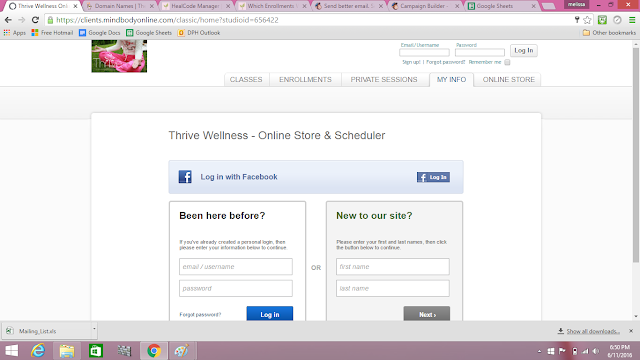Click the Sign up! link
Viewport: 640px width, 360px height.
[x=411, y=62]
